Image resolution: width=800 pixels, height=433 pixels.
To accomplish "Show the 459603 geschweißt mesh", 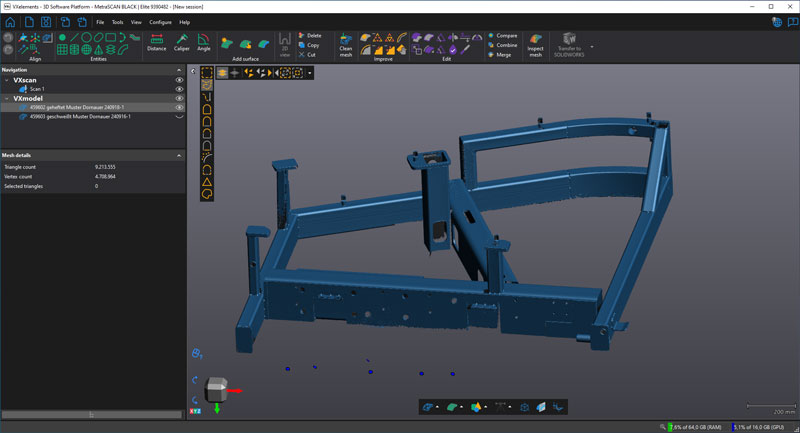I will tap(180, 117).
